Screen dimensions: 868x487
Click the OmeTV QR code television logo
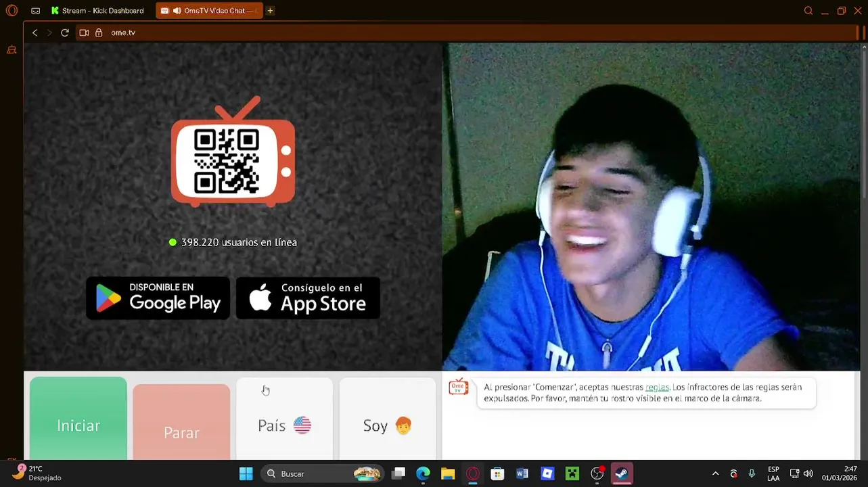233,151
